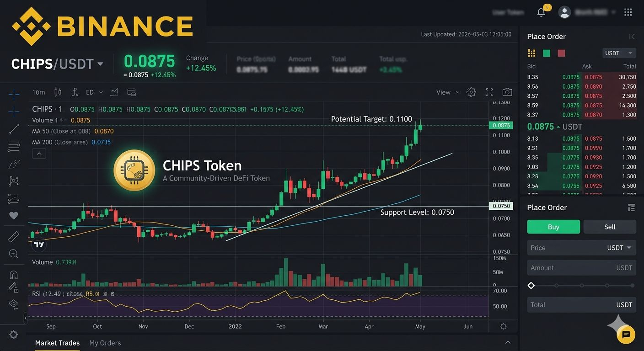Toggle drawings visibility eye layer icon

[14, 304]
